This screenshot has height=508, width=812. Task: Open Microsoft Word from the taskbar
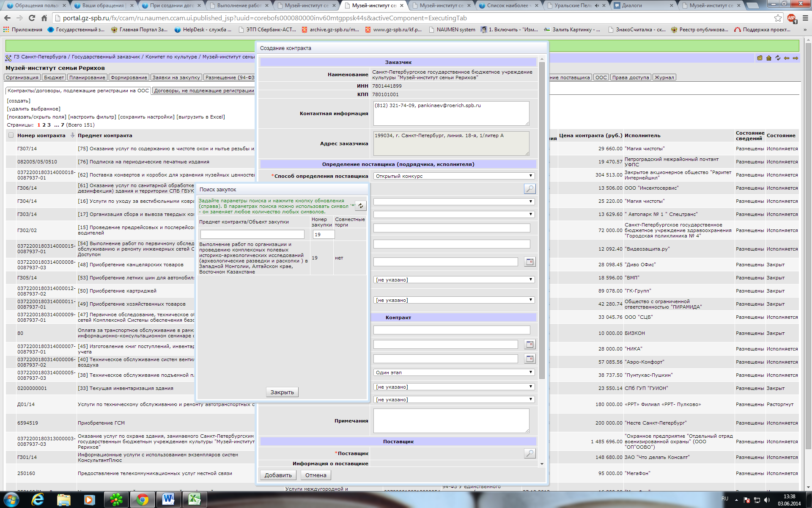click(168, 500)
